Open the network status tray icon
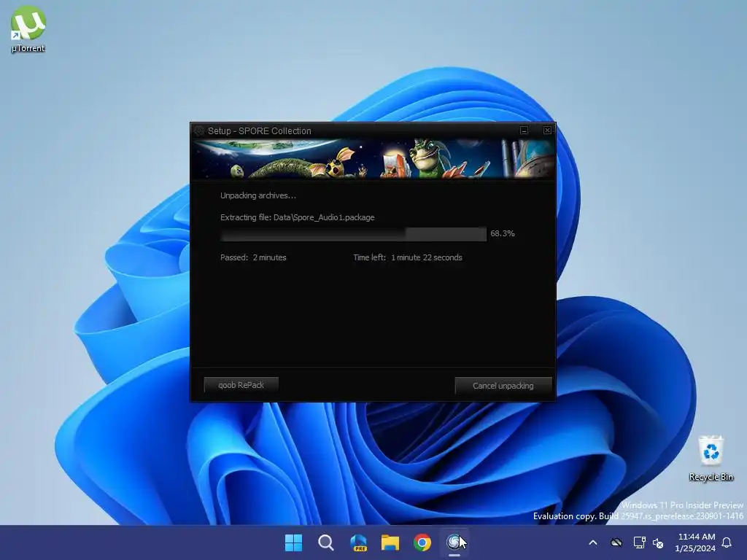 pyautogui.click(x=639, y=542)
